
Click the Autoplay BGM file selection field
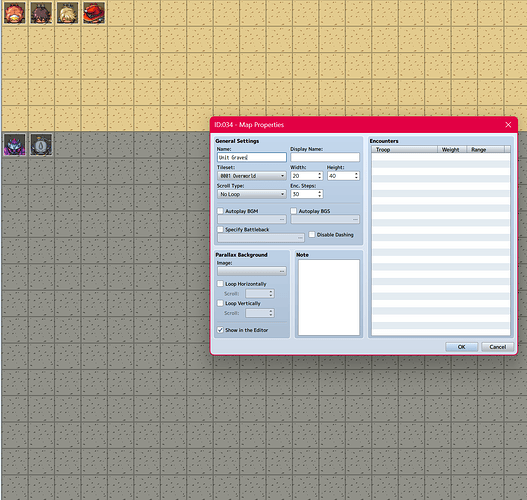click(252, 219)
